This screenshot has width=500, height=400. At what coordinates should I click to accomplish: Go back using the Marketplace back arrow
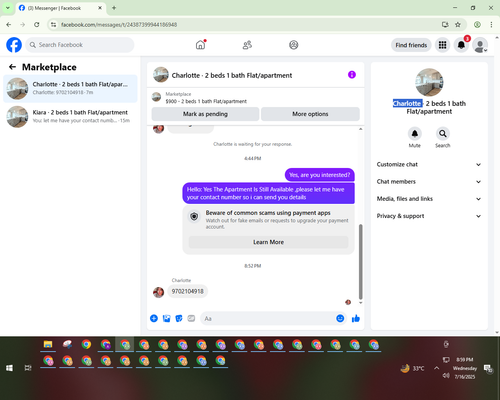pyautogui.click(x=12, y=67)
